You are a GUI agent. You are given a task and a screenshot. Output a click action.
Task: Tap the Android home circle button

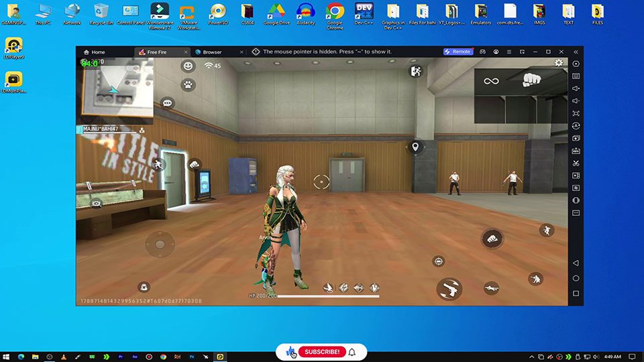[x=576, y=278]
